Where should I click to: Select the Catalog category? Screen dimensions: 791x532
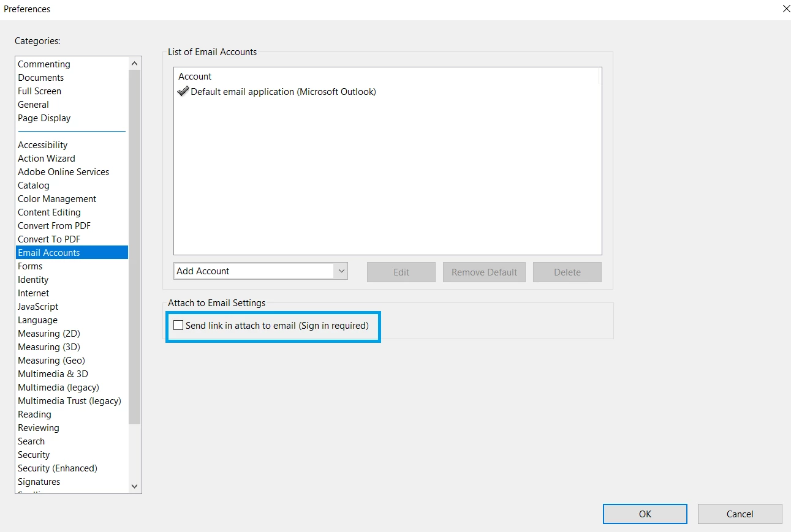click(x=34, y=185)
